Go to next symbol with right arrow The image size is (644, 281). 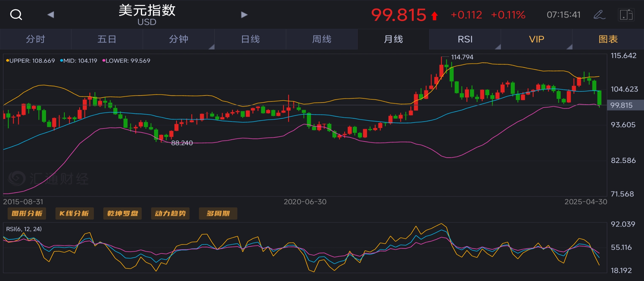pos(244,15)
